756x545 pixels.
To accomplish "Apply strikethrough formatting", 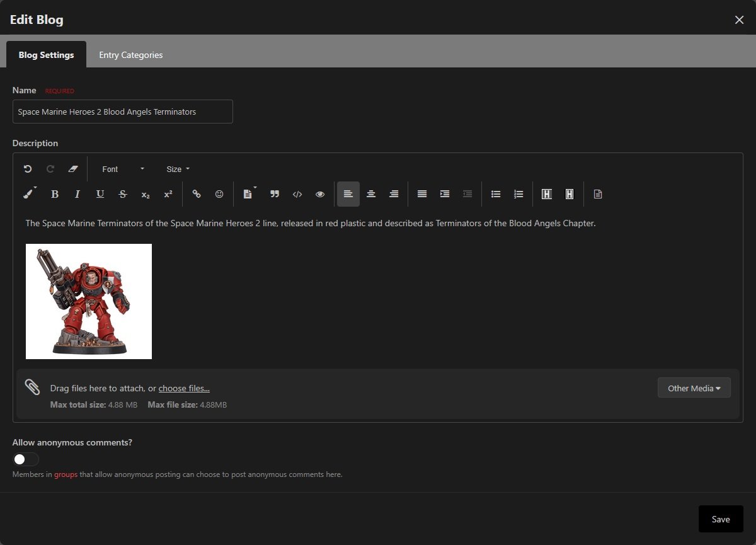I will (x=123, y=194).
